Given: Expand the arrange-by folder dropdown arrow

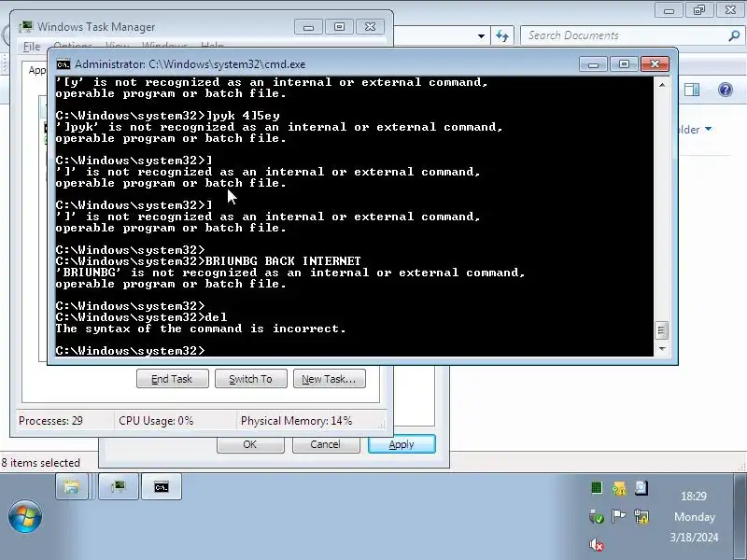Looking at the screenshot, I should point(708,129).
